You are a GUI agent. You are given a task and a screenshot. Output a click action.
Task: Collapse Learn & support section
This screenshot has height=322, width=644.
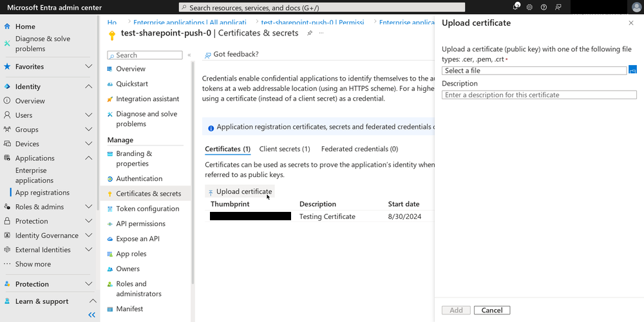93,301
